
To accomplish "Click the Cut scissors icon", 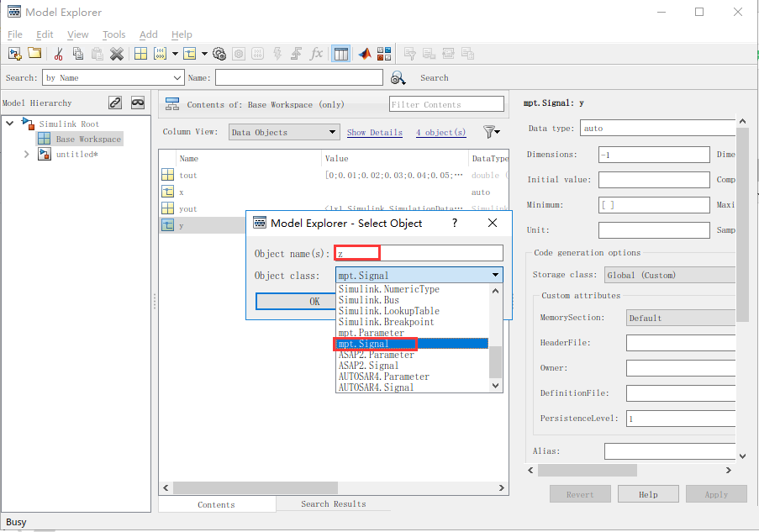I will [59, 54].
